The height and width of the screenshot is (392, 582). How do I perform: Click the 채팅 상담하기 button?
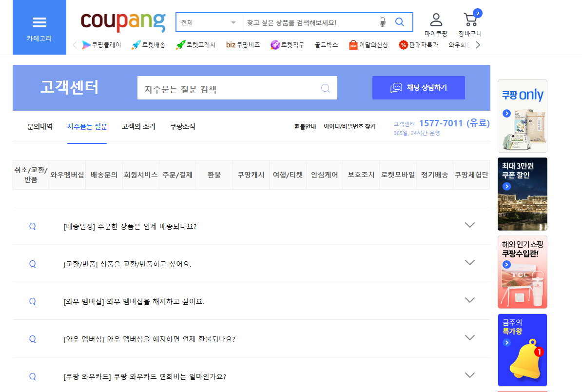tap(418, 88)
